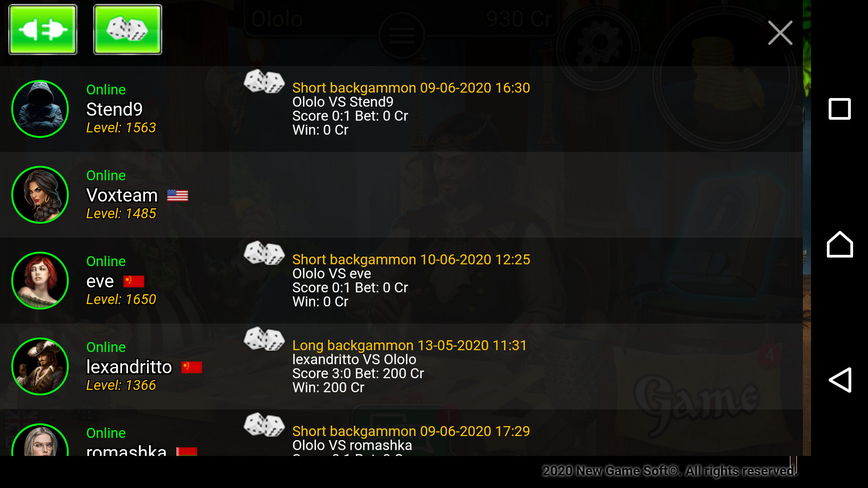The image size is (868, 488).
Task: Select eve's red-haired avatar
Action: [x=40, y=281]
